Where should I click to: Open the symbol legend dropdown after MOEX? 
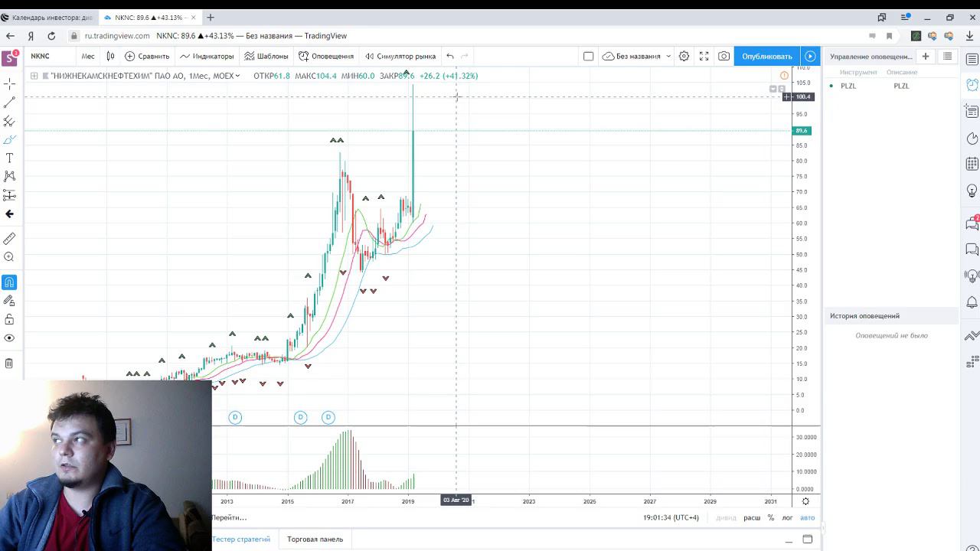click(x=238, y=76)
